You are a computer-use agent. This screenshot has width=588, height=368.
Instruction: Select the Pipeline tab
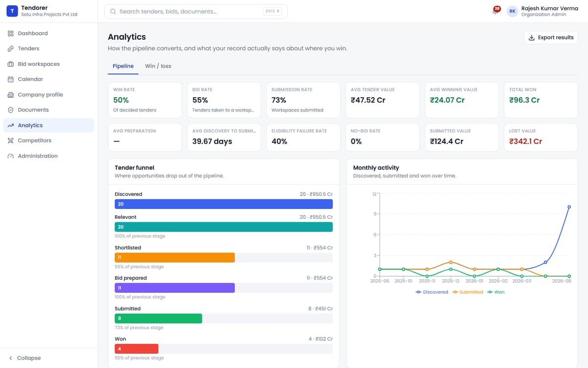click(x=123, y=66)
